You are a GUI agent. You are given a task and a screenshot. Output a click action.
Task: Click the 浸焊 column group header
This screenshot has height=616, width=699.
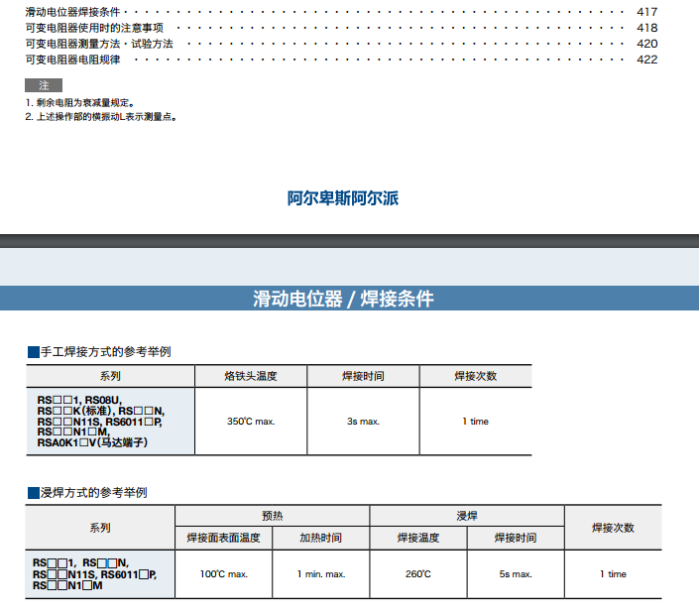click(x=467, y=516)
